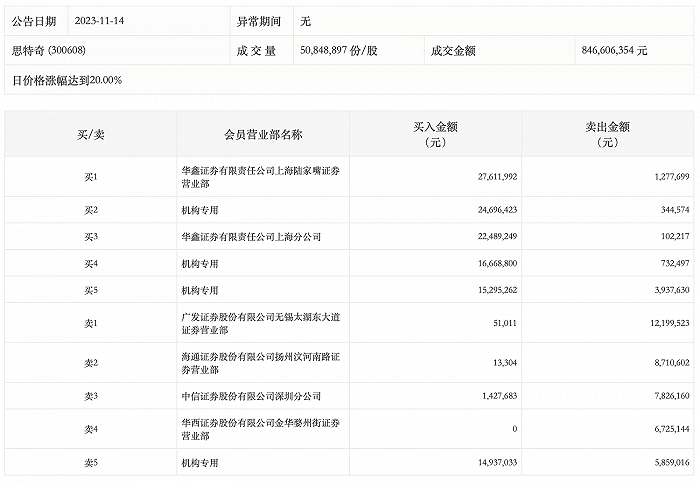Click buy amount 16,668,800 in 买4 row
This screenshot has width=700, height=484.
click(492, 263)
